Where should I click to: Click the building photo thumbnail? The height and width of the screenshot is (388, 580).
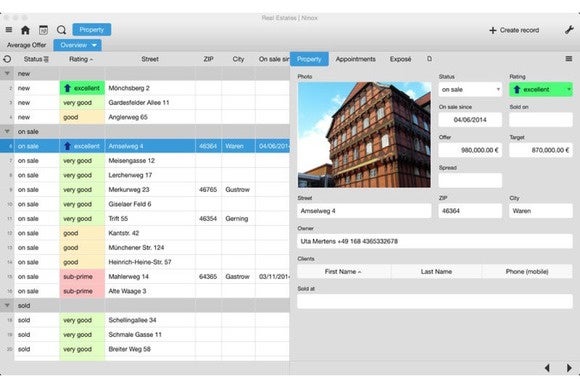tap(364, 135)
